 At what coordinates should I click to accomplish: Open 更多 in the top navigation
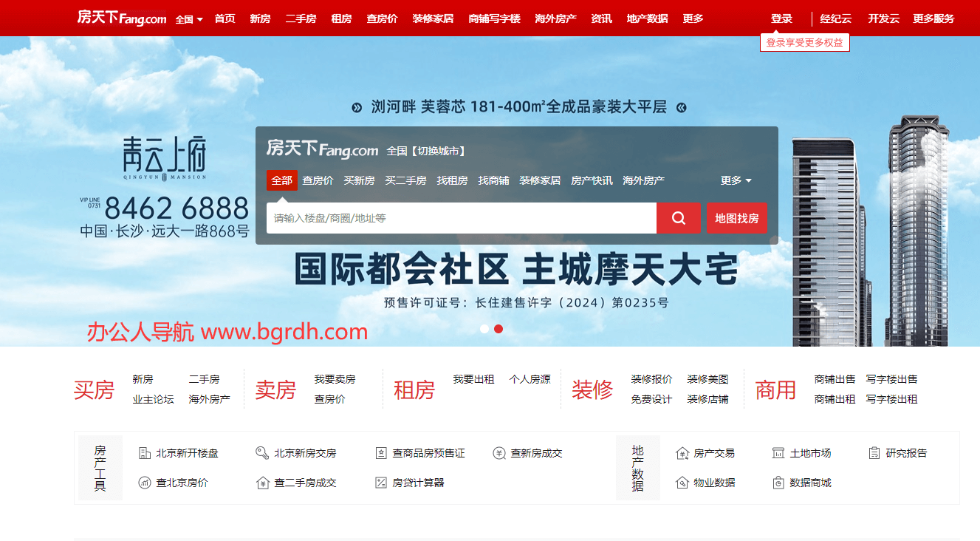[x=693, y=18]
